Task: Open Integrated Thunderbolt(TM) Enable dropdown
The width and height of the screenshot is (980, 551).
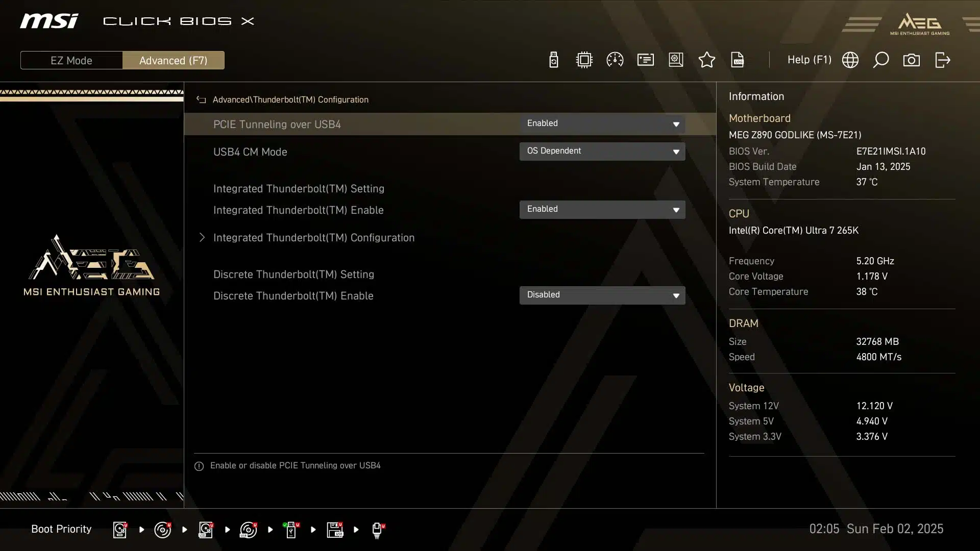Action: point(602,209)
